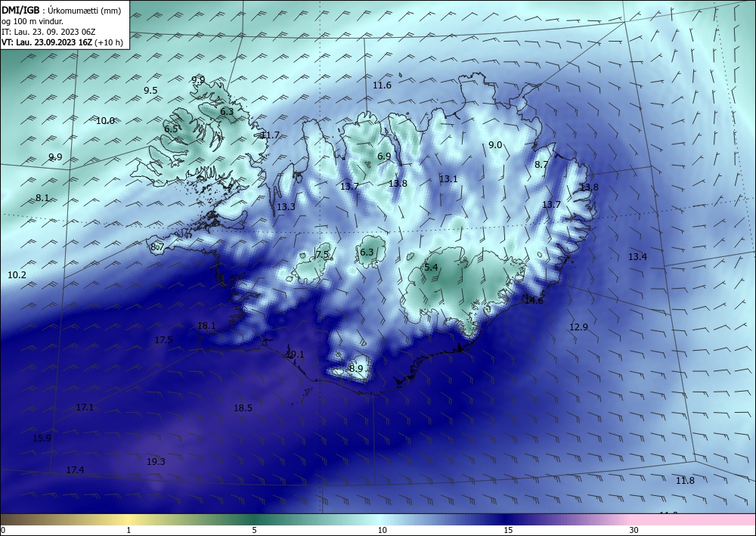Click the 30 tick on the color scale

pos(634,531)
